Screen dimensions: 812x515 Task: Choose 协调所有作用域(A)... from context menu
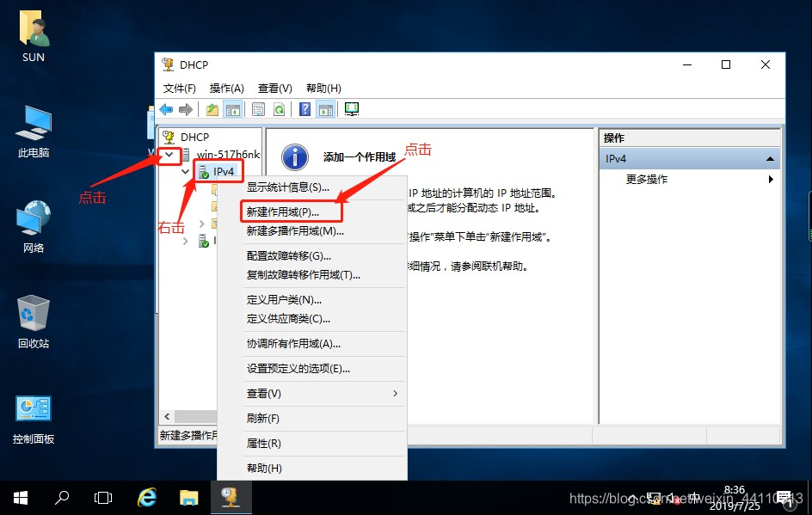click(x=312, y=344)
